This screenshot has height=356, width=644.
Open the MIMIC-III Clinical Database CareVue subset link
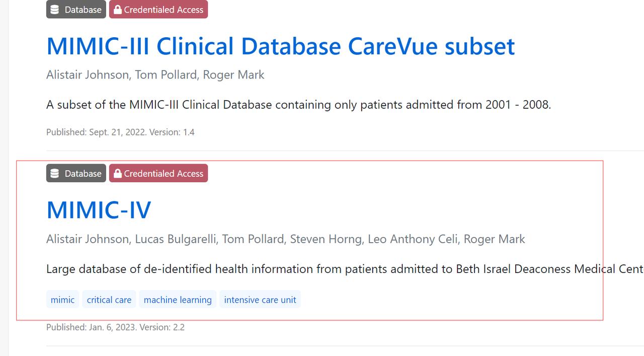pos(280,46)
